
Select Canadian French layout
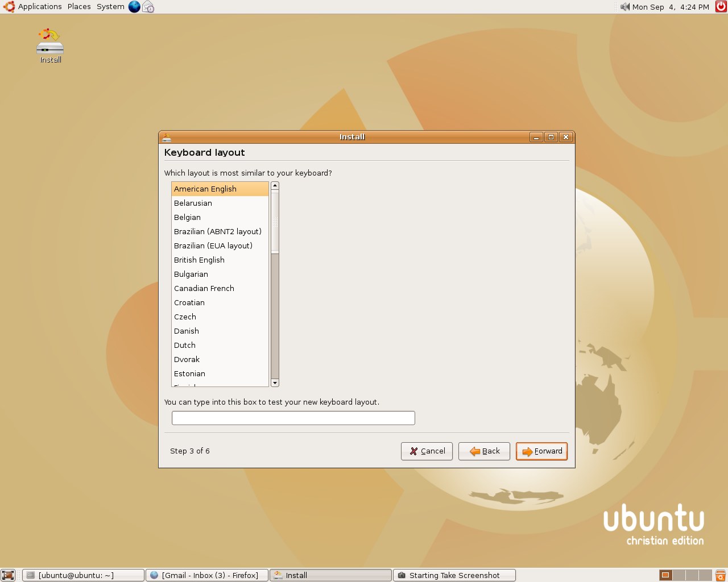click(220, 288)
